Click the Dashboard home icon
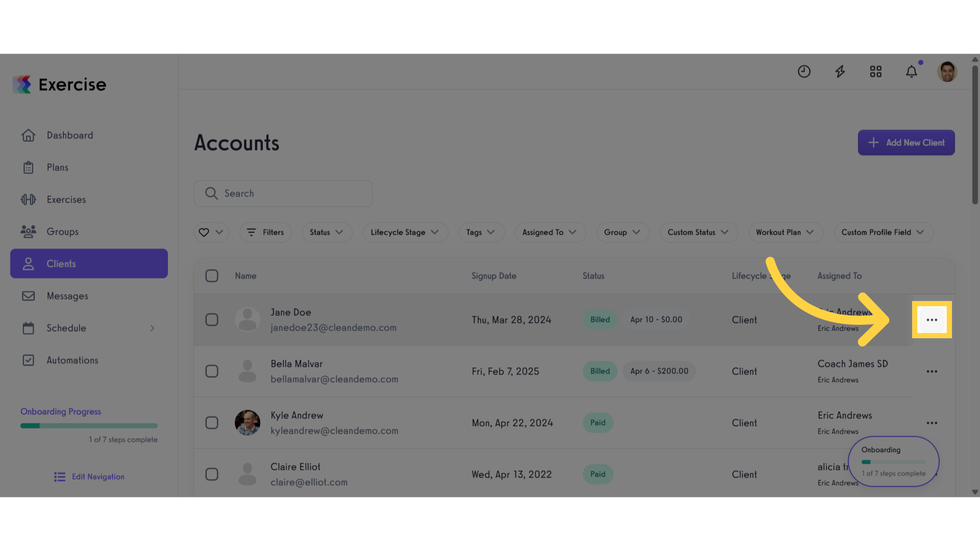 pos(29,135)
